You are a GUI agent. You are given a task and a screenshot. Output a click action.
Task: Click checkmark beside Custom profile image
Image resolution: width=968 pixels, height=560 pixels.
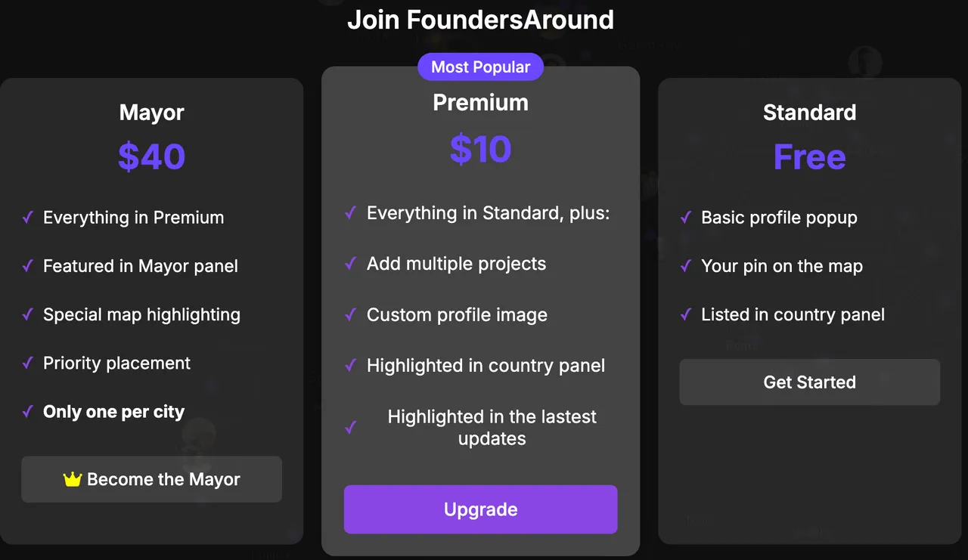tap(351, 314)
